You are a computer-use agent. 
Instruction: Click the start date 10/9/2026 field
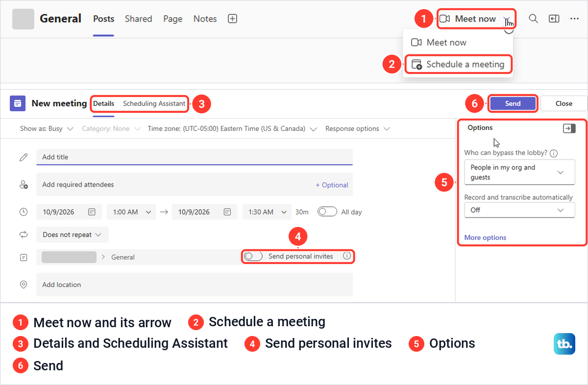69,212
